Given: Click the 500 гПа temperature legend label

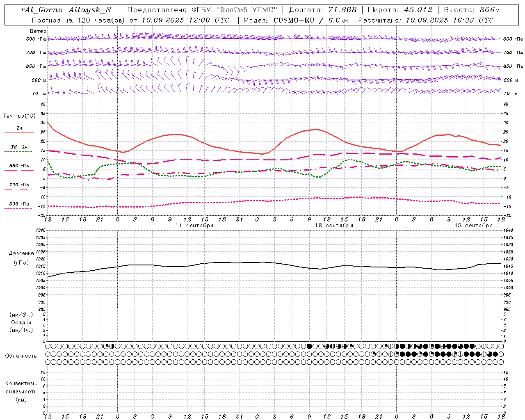Looking at the screenshot, I should 19,204.
